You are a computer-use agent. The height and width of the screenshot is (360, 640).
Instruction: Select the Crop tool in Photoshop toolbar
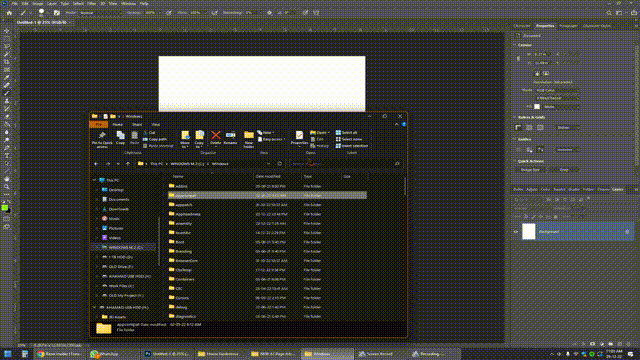click(x=7, y=62)
